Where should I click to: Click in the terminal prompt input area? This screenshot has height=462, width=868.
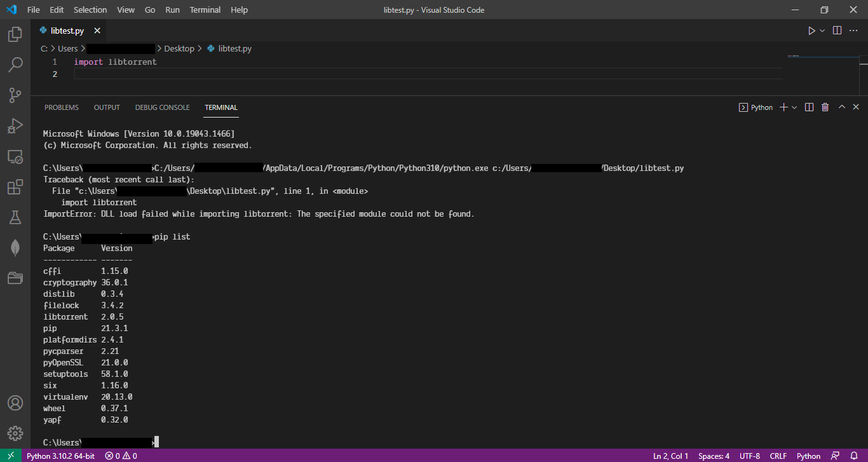[x=254, y=441]
